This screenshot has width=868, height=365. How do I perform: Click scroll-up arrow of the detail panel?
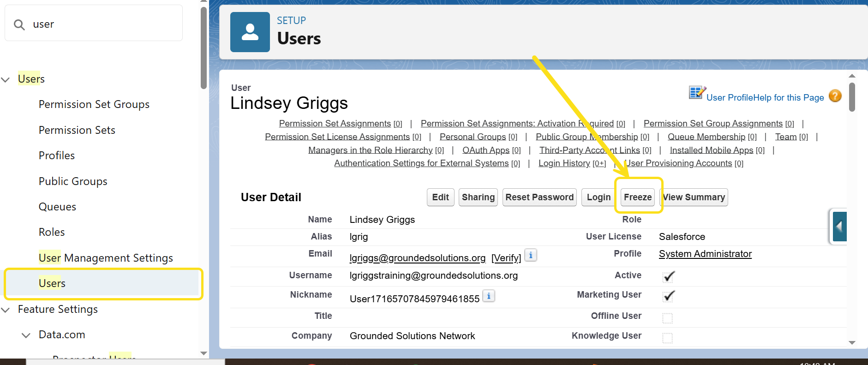pos(852,76)
